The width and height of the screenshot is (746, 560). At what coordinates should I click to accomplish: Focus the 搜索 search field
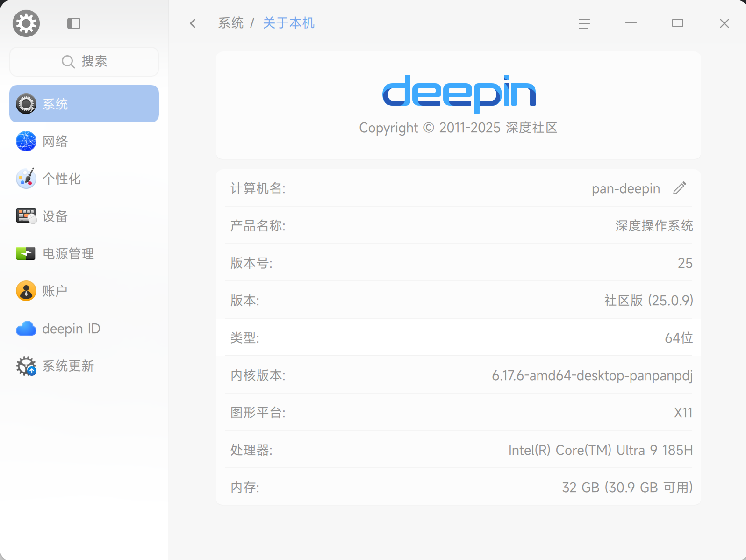84,61
